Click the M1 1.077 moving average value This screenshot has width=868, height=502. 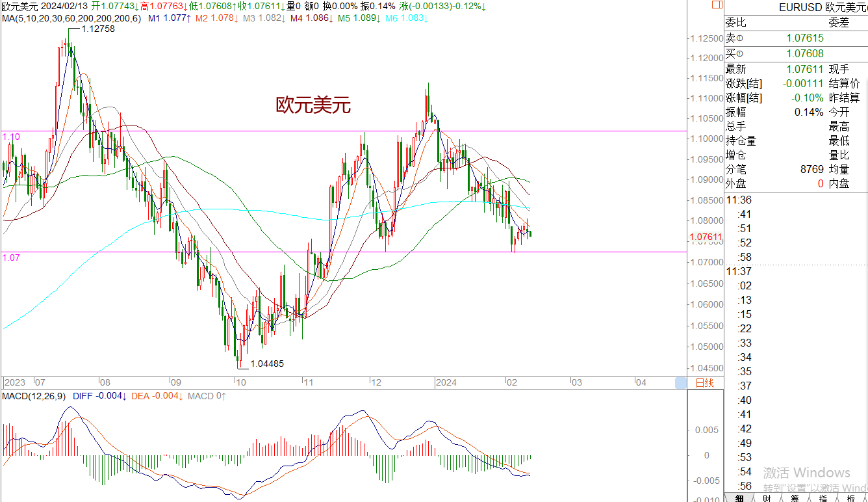click(x=168, y=18)
